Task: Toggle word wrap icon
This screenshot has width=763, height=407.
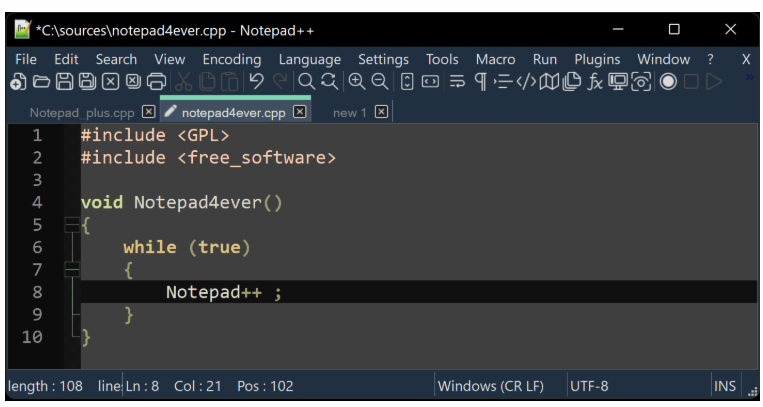Action: coord(457,81)
